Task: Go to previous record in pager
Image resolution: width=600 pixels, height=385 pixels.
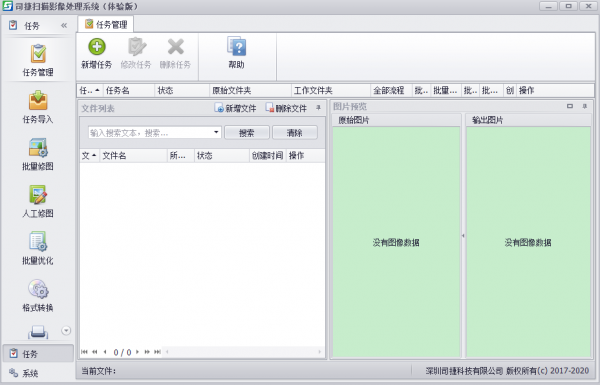Action: pyautogui.click(x=105, y=352)
